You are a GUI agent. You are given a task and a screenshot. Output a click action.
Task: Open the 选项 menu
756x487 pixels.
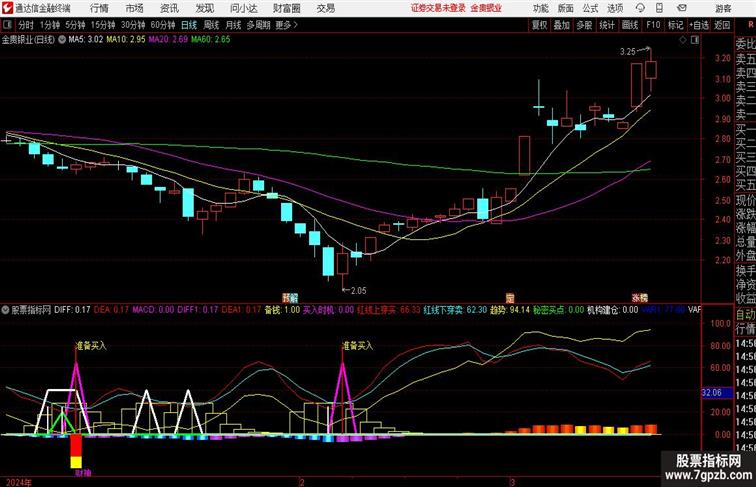615,8
